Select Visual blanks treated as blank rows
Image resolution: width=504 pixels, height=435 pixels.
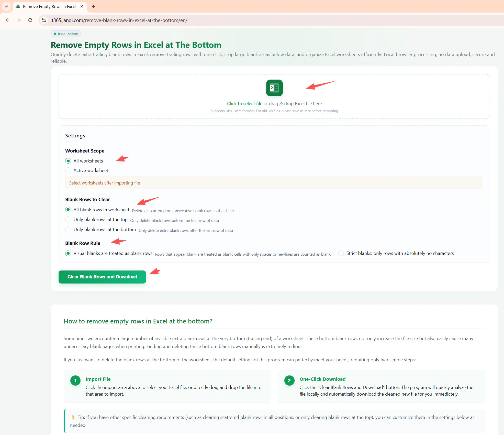pos(68,253)
